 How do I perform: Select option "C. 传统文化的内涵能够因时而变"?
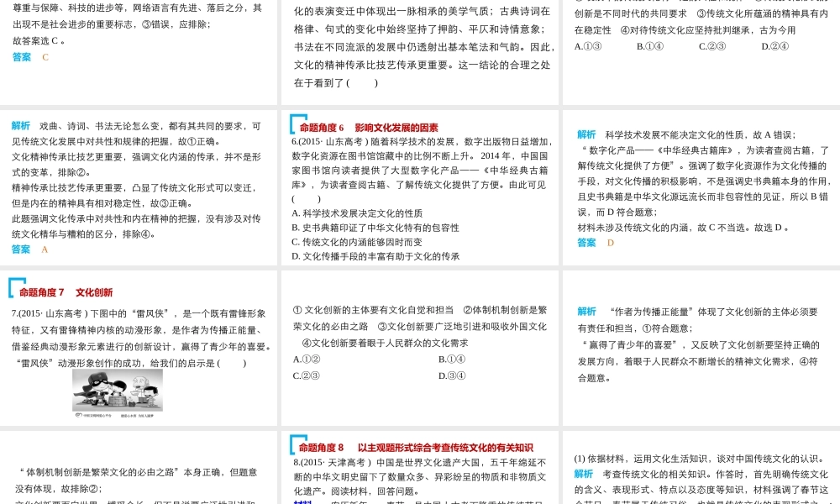(357, 242)
